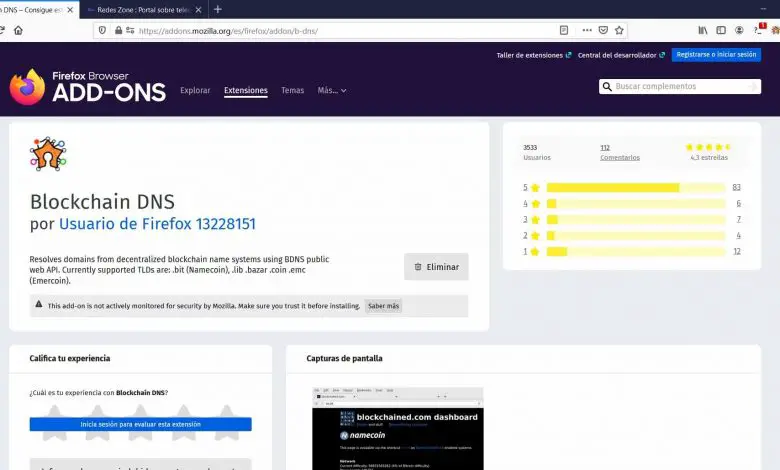Click Inicia sesión para evaluar esta extensión
Screen dimensions: 780x470
click(140, 424)
